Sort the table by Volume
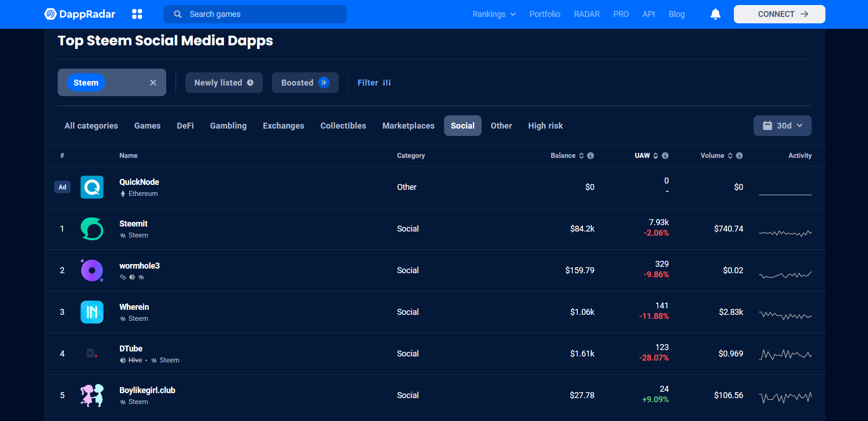This screenshot has height=421, width=868. [x=716, y=156]
